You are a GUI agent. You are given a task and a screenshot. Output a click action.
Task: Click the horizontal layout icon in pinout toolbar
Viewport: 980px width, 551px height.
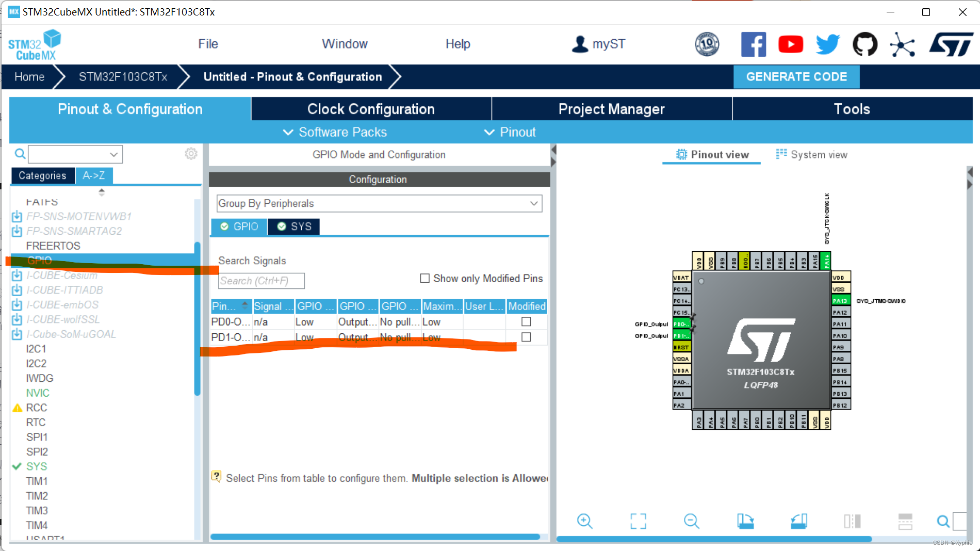[x=905, y=521]
